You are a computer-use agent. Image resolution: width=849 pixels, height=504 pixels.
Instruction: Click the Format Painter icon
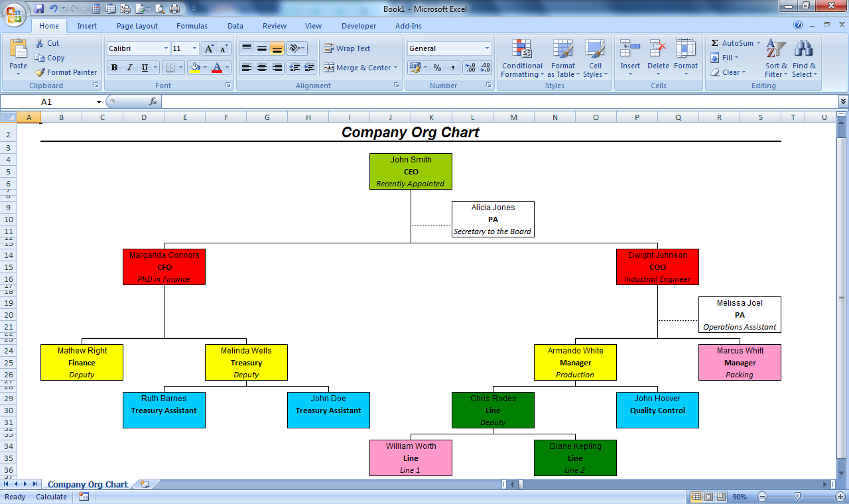[x=40, y=72]
